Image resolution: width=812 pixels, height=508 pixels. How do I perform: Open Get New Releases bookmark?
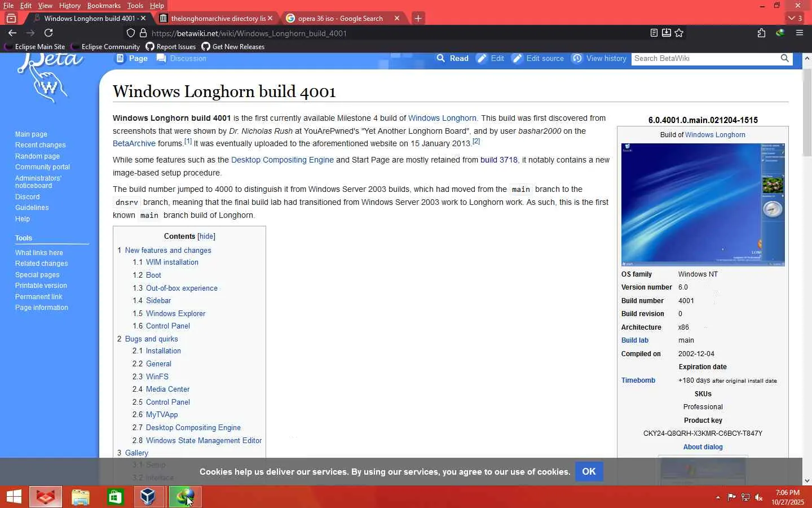[x=233, y=47]
